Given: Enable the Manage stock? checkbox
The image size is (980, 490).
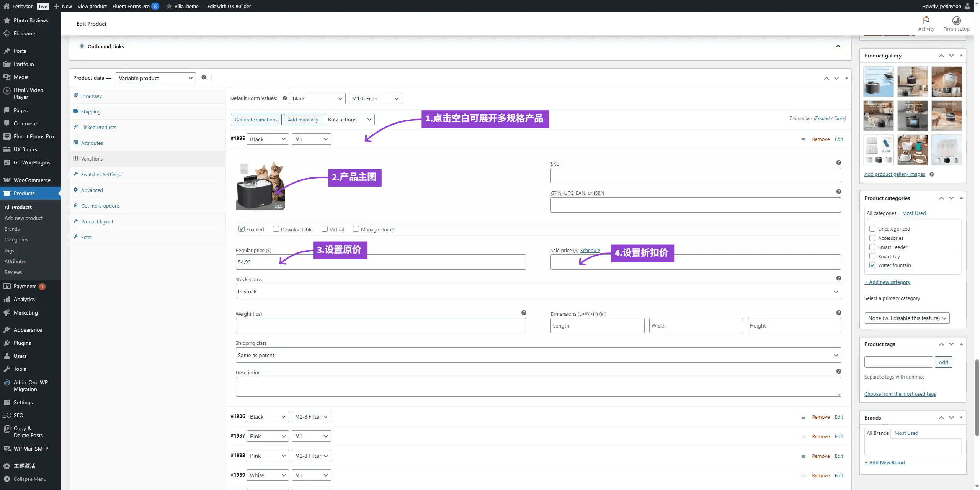Looking at the screenshot, I should click(x=356, y=229).
